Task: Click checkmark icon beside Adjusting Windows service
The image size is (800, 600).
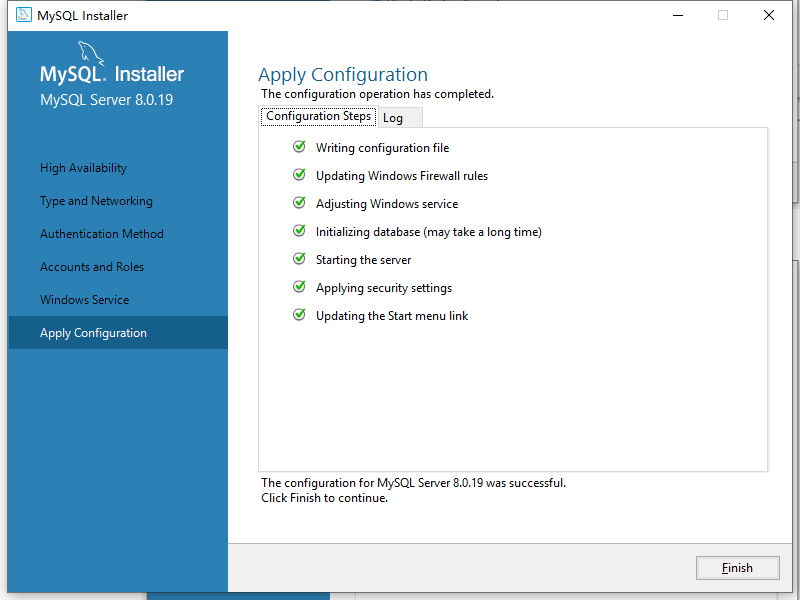Action: click(x=299, y=203)
